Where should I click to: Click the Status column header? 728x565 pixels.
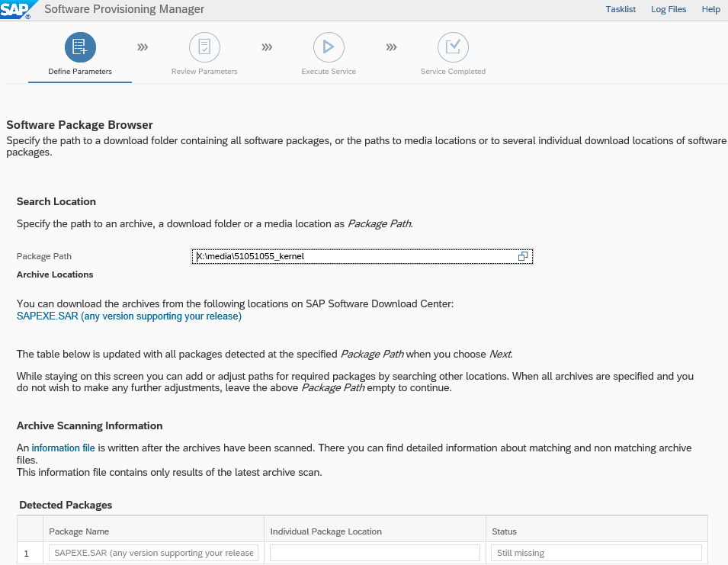504,531
